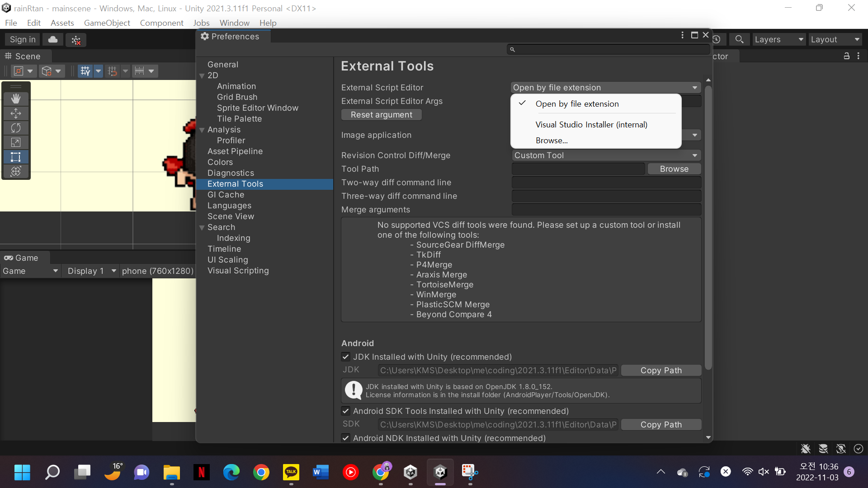Screen dimensions: 868x488
Task: Uncheck Android SDK Tools Installed with Unity
Action: click(x=346, y=411)
